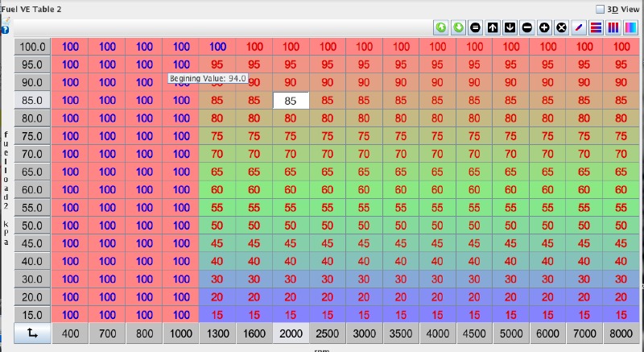Viewport: 644px width, 352px height.
Task: Select the 2000 rpm column header
Action: click(x=291, y=333)
